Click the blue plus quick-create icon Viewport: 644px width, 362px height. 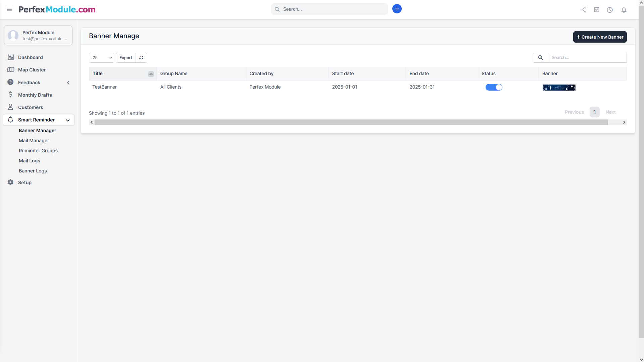click(x=397, y=9)
